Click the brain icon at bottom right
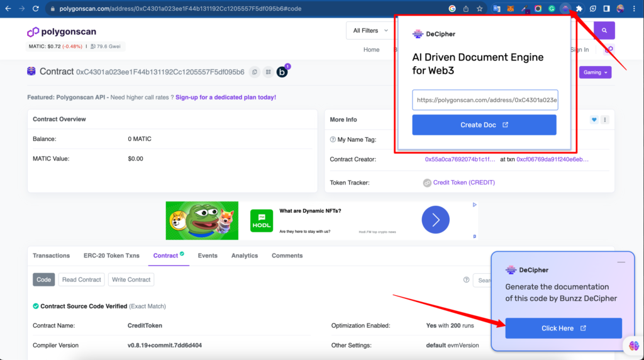This screenshot has height=360, width=644. [x=634, y=346]
